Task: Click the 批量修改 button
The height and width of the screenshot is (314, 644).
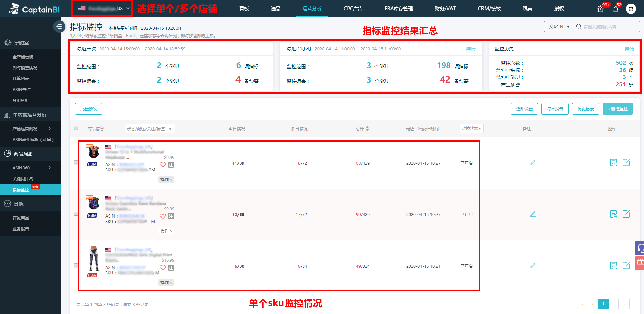Action: 89,109
